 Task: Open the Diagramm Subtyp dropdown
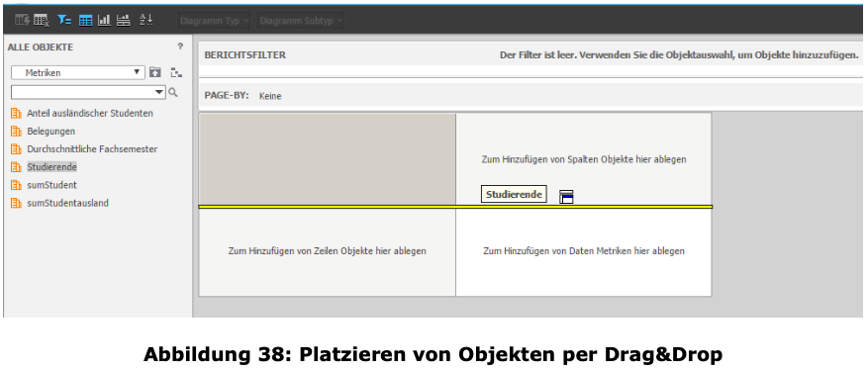(300, 21)
